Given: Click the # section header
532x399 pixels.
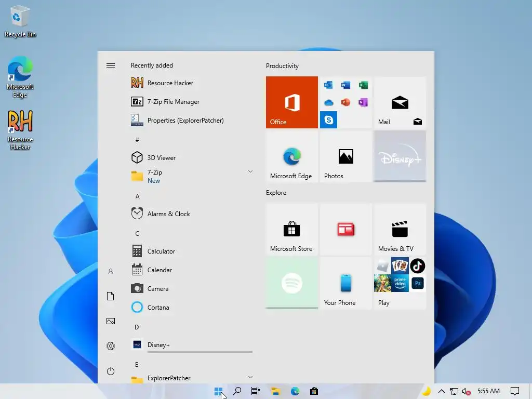Looking at the screenshot, I should (137, 140).
